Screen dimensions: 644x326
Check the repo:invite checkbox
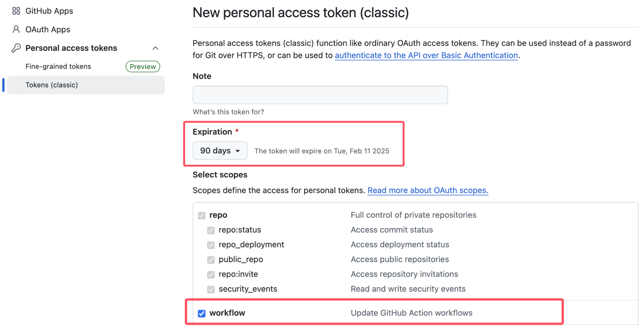click(x=211, y=275)
